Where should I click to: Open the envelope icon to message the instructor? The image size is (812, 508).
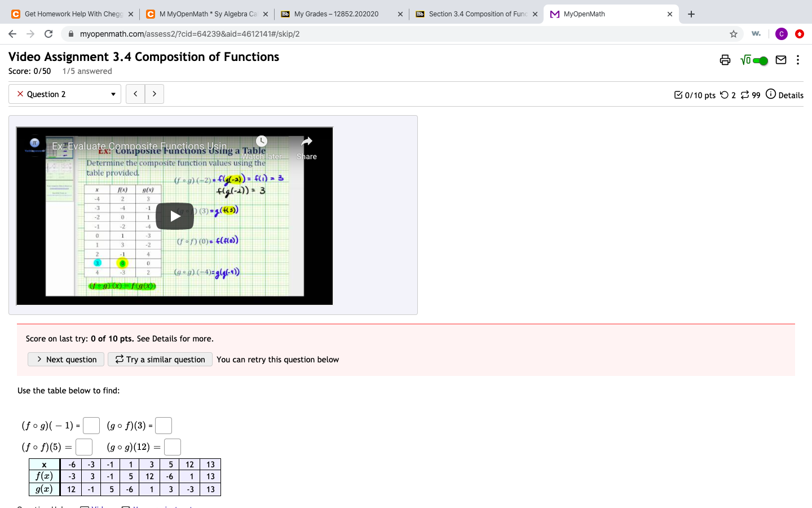point(781,60)
